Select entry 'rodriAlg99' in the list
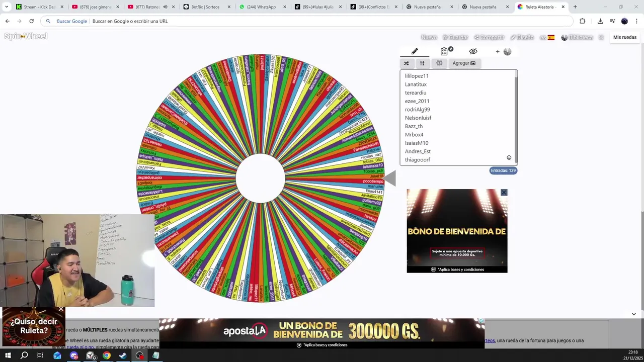The width and height of the screenshot is (644, 362). point(417,110)
